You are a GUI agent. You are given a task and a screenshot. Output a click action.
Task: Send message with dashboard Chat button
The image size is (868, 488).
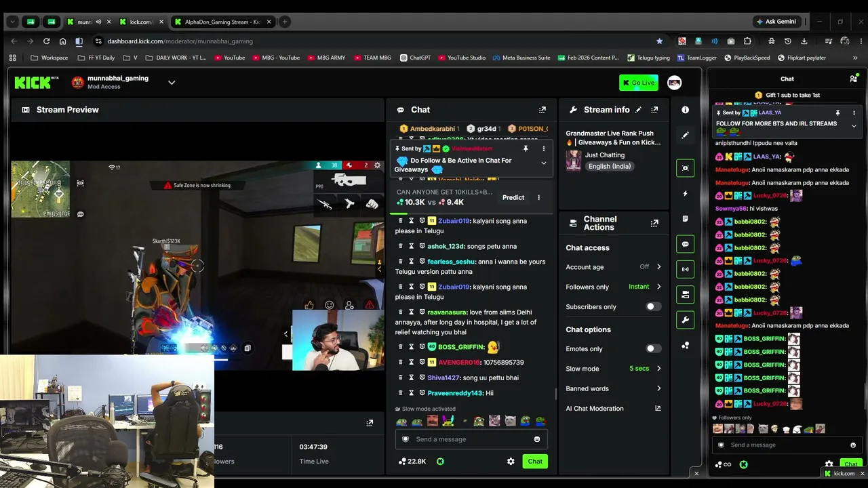coord(535,462)
